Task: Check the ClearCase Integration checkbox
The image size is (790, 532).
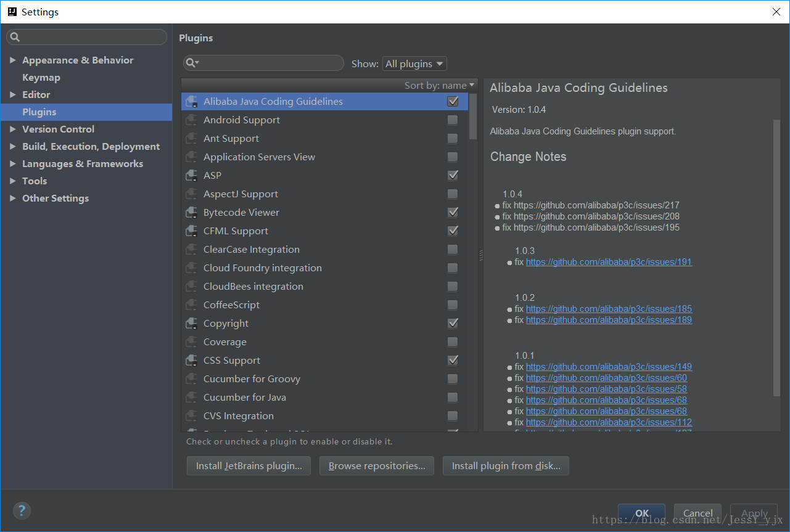Action: tap(453, 249)
